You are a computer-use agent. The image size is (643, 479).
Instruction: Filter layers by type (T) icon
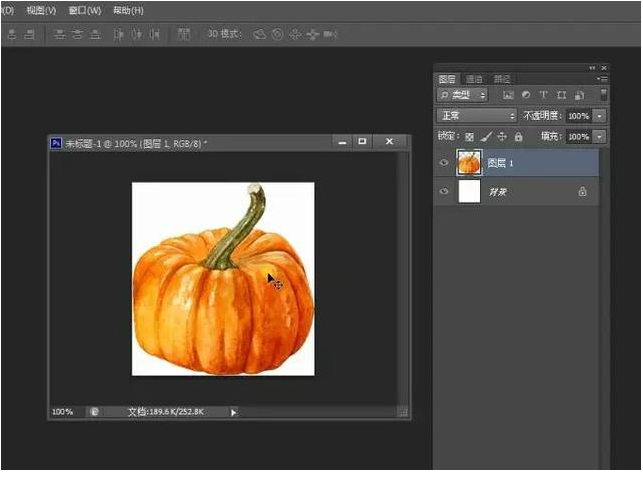[543, 95]
